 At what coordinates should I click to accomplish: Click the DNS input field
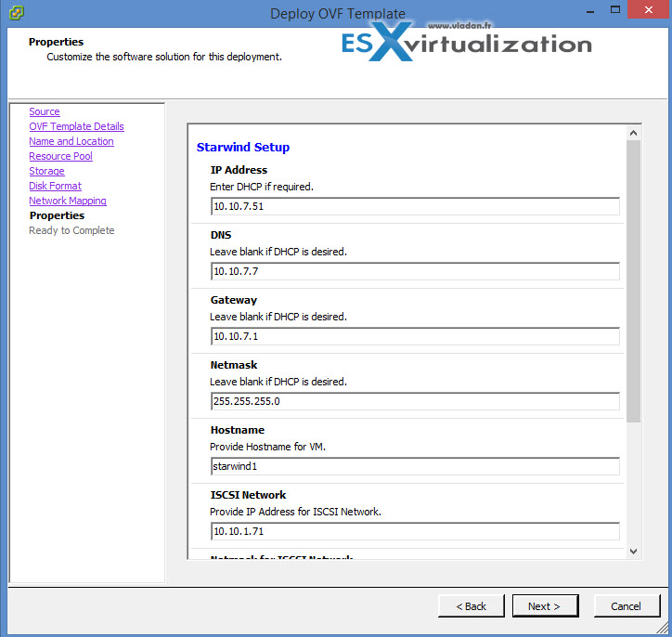(415, 271)
